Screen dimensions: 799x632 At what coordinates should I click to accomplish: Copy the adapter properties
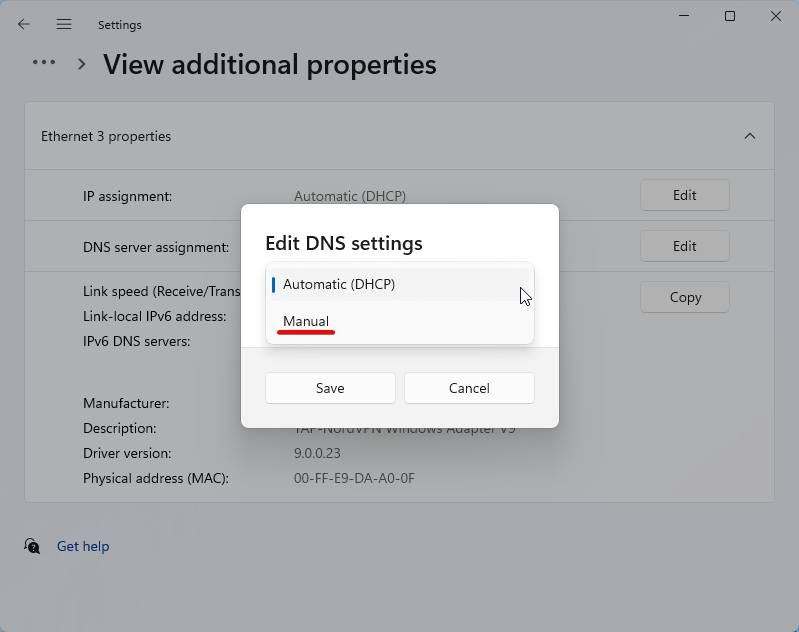(x=685, y=297)
